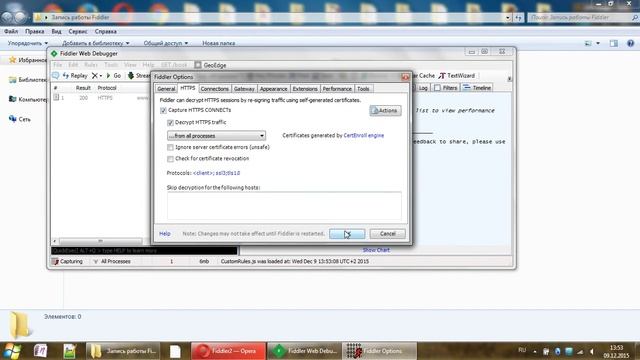The height and width of the screenshot is (360, 640).
Task: Open the Вид menu in Explorer
Action: (x=56, y=31)
